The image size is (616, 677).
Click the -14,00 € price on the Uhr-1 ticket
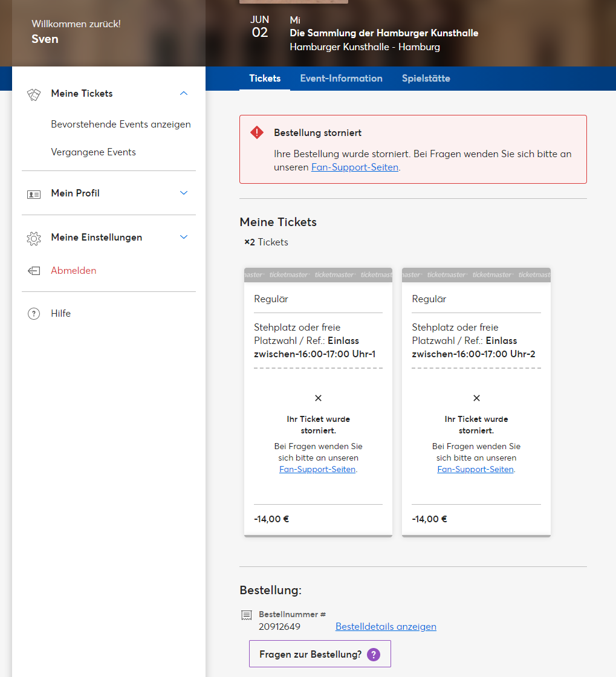click(x=271, y=519)
